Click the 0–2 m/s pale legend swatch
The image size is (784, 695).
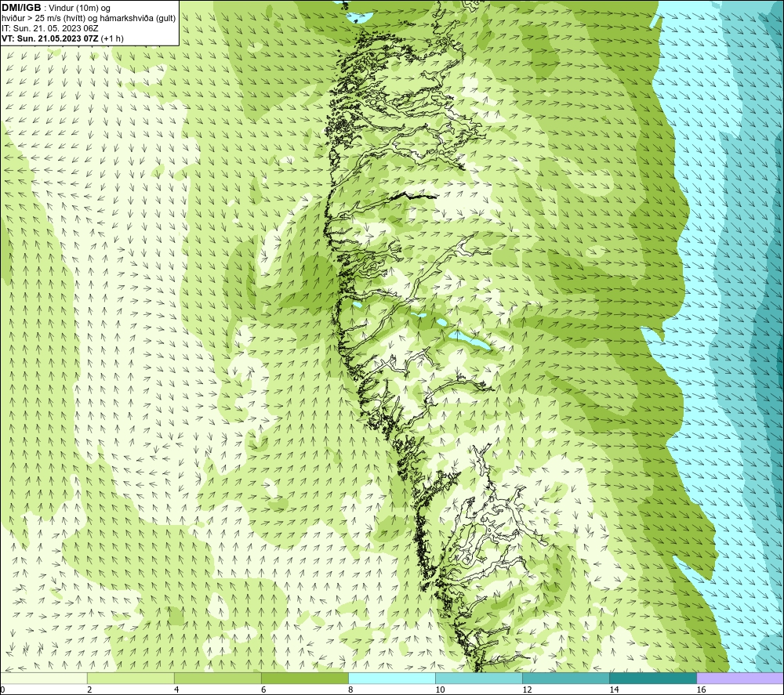pyautogui.click(x=43, y=678)
